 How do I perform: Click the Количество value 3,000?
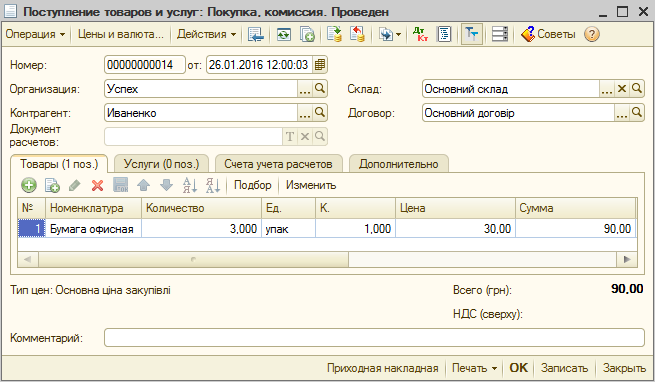tap(201, 229)
